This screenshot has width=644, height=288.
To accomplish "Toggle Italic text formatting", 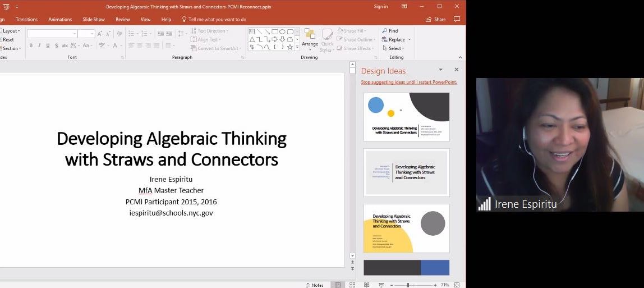I will (x=39, y=45).
